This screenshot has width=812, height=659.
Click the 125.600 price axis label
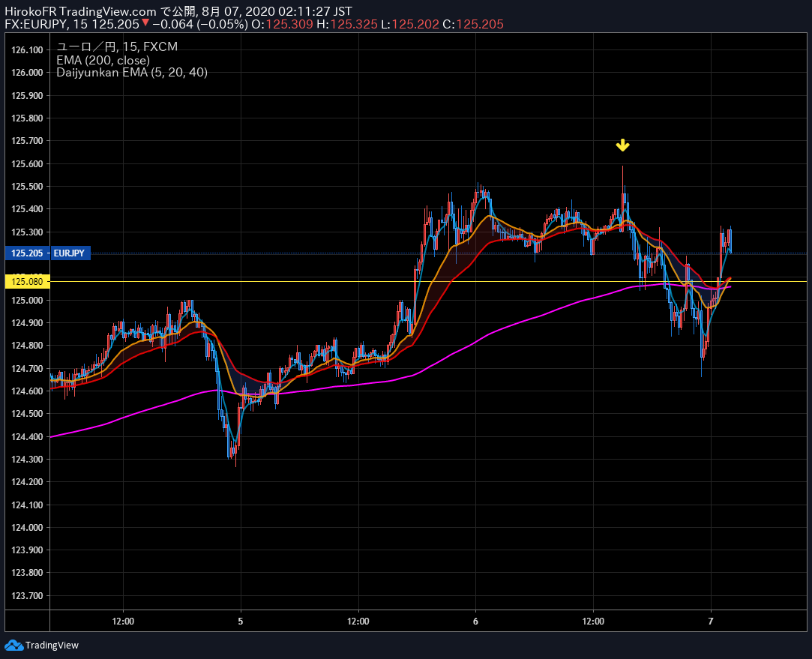click(27, 163)
